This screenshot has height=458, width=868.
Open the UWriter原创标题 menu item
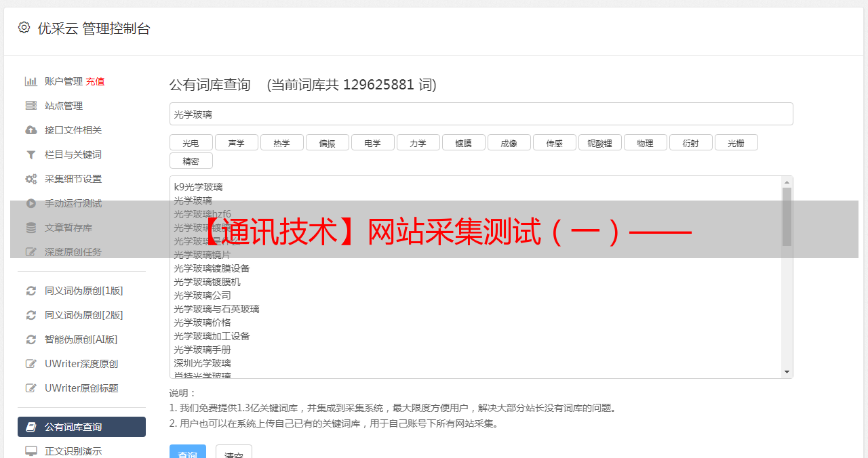[x=81, y=388]
